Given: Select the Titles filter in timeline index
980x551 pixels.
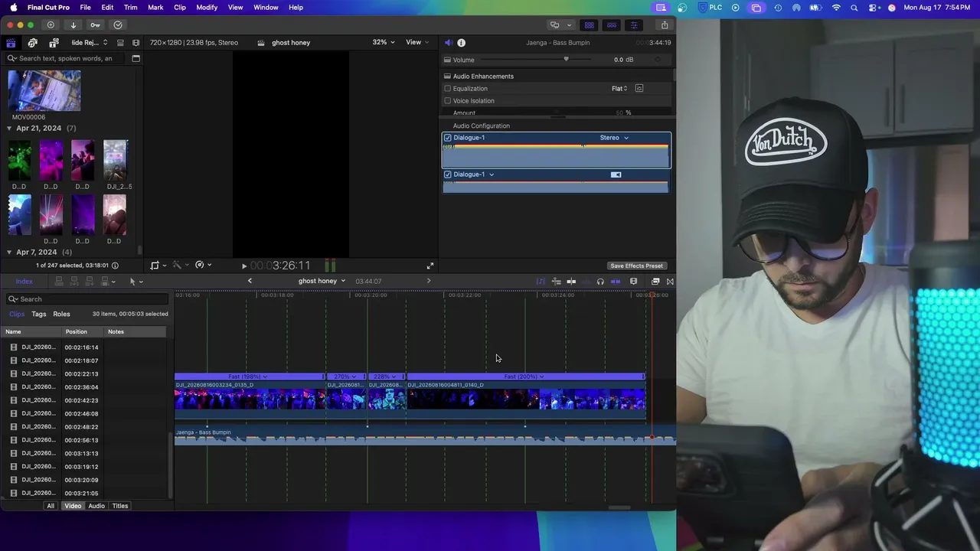Looking at the screenshot, I should point(120,506).
